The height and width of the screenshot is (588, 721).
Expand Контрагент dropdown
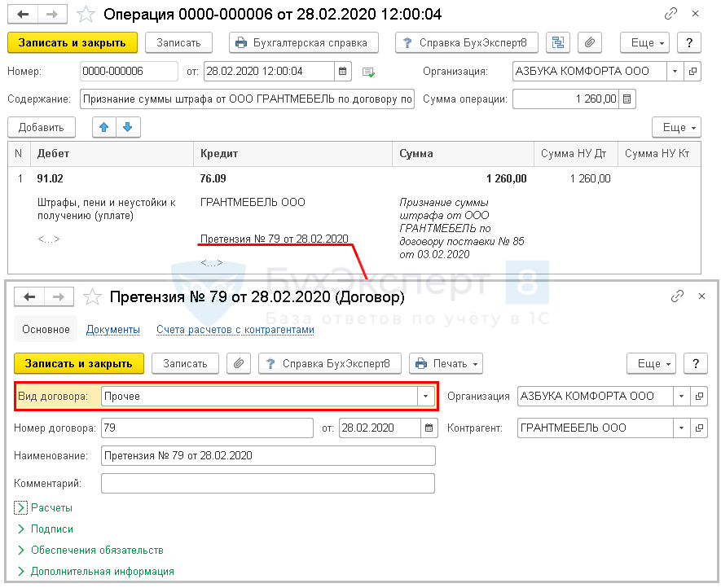pos(681,428)
